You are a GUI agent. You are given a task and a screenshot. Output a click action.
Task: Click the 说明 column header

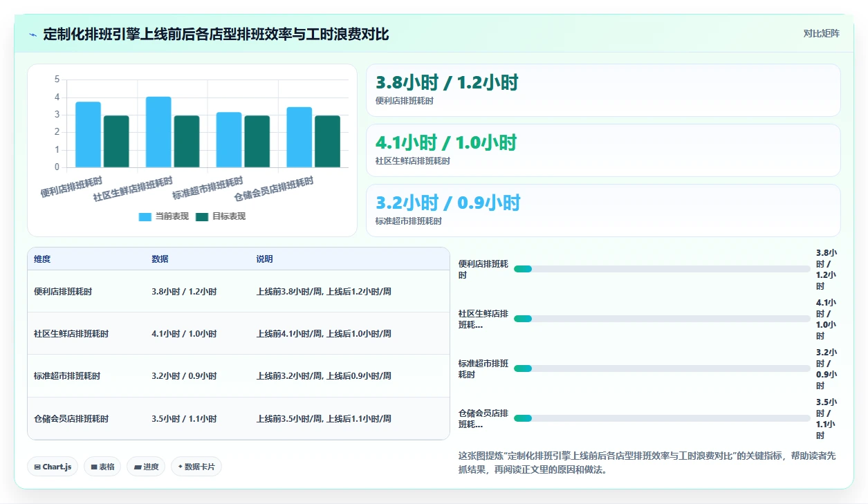pyautogui.click(x=264, y=259)
